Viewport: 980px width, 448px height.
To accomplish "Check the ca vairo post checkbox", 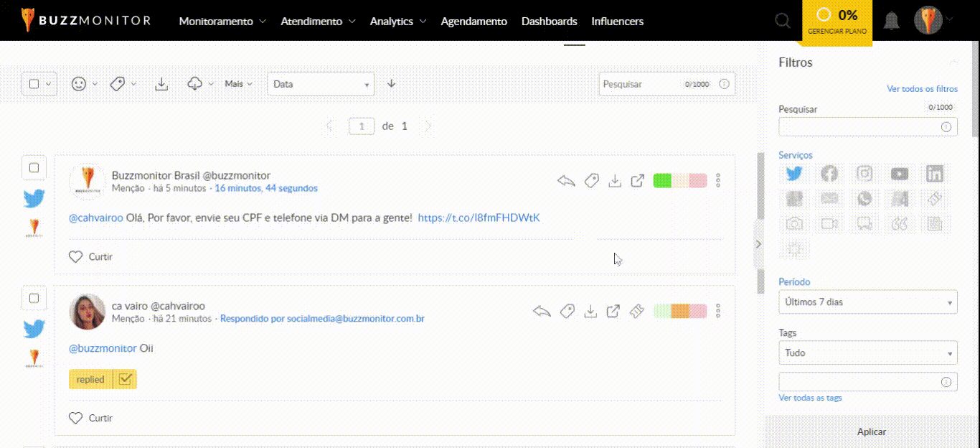I will (34, 297).
